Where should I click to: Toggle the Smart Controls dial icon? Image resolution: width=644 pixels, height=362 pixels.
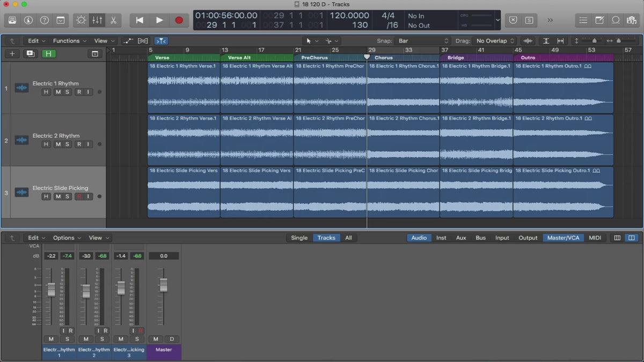pos(81,20)
